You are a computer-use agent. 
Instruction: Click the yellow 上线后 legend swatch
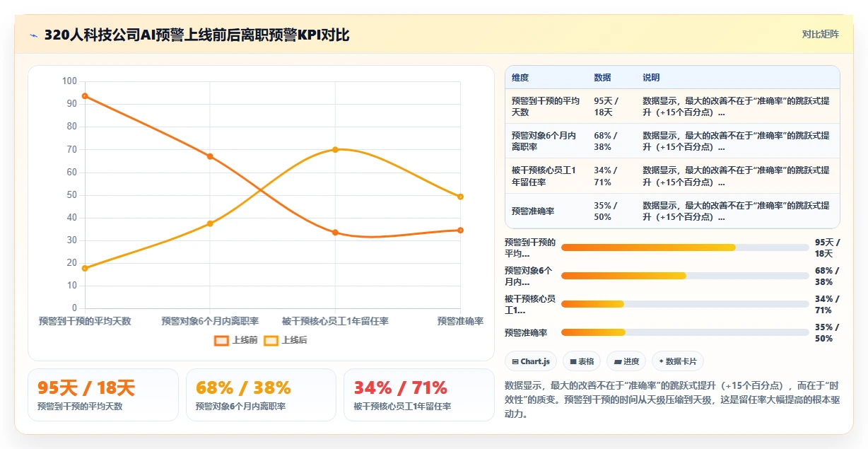[x=271, y=340]
